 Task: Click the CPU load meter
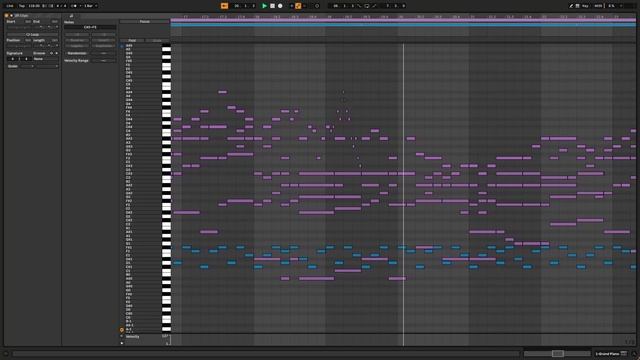(x=611, y=6)
